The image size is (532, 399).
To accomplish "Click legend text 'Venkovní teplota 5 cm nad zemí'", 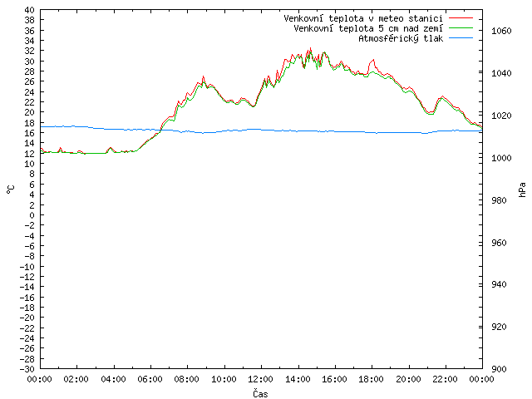I will [368, 28].
